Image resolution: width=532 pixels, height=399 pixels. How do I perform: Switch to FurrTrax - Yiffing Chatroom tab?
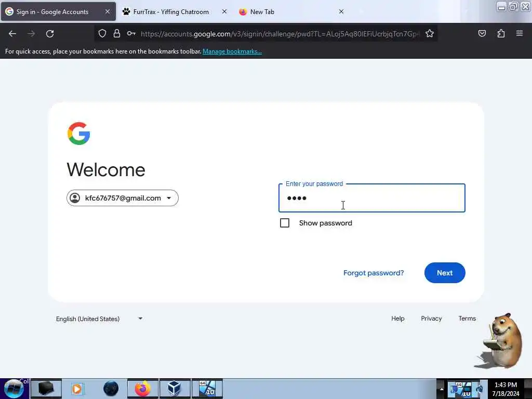[175, 11]
